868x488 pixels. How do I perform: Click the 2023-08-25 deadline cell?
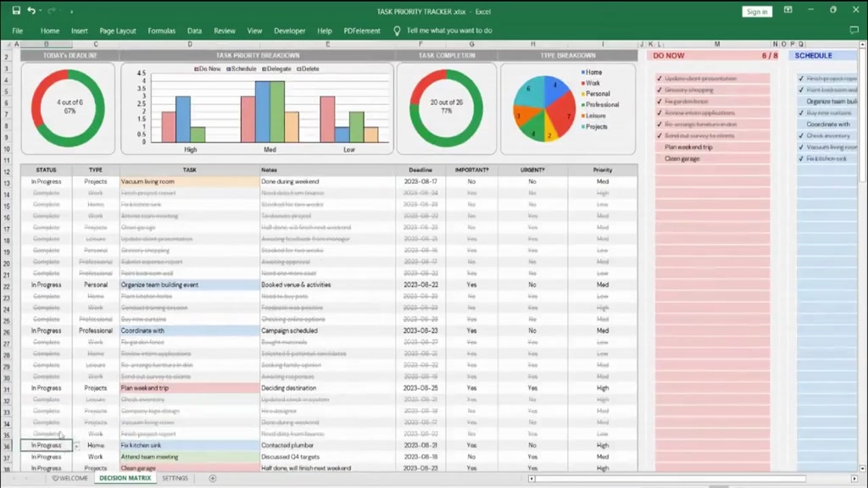420,388
